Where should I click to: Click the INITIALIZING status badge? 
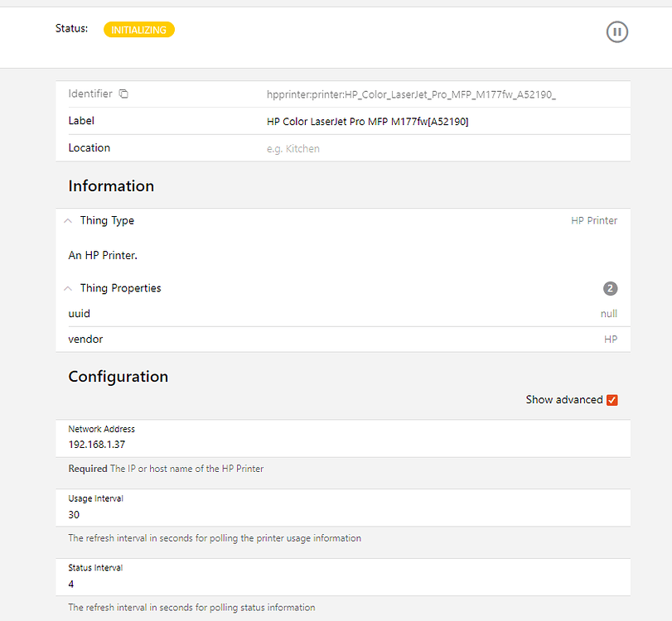[x=138, y=29]
